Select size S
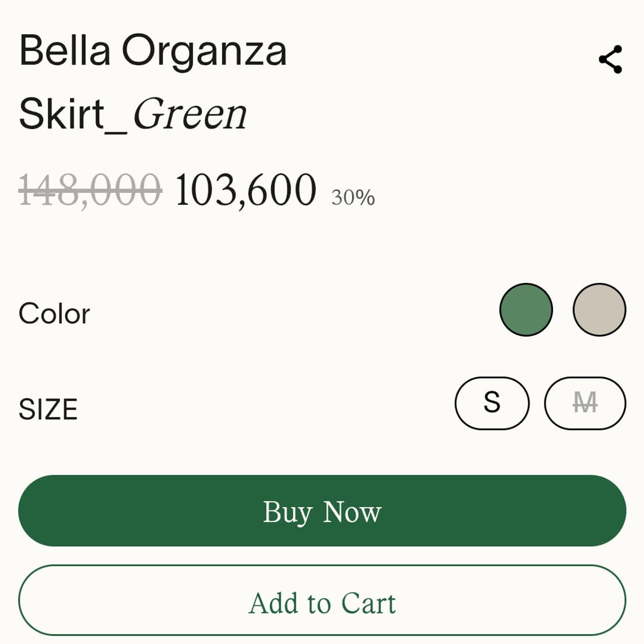Screen dimensions: 644x644 (x=492, y=403)
